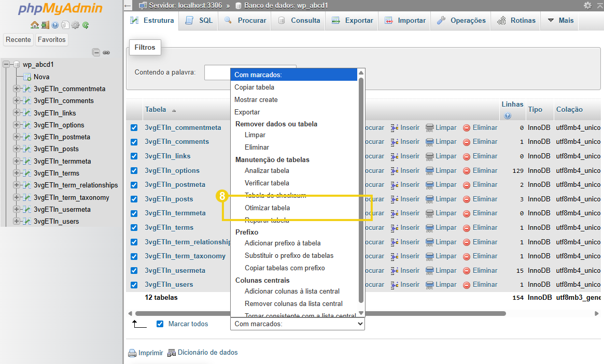This screenshot has height=364, width=604.
Task: Uncheck the Marcar todos checkbox
Action: point(160,324)
